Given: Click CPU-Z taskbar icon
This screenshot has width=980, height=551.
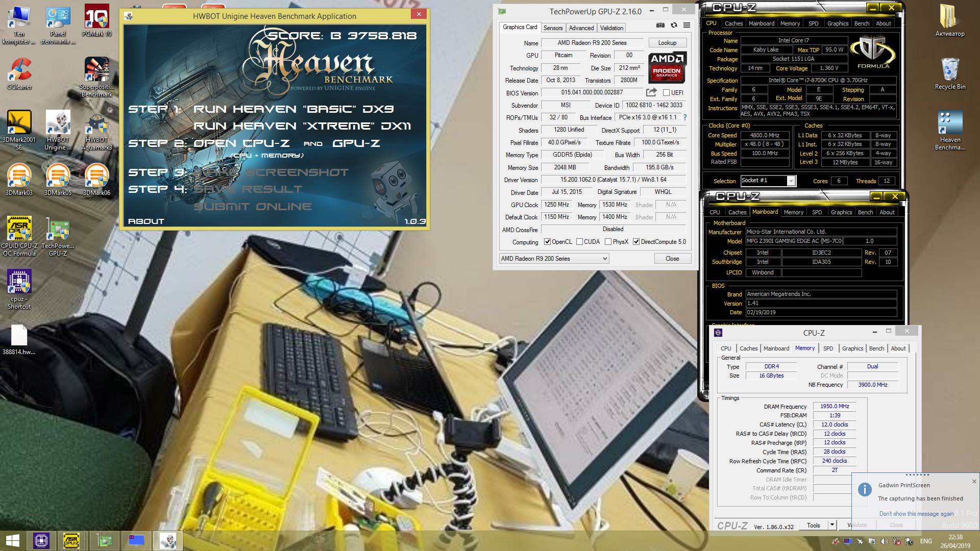Looking at the screenshot, I should 41,541.
